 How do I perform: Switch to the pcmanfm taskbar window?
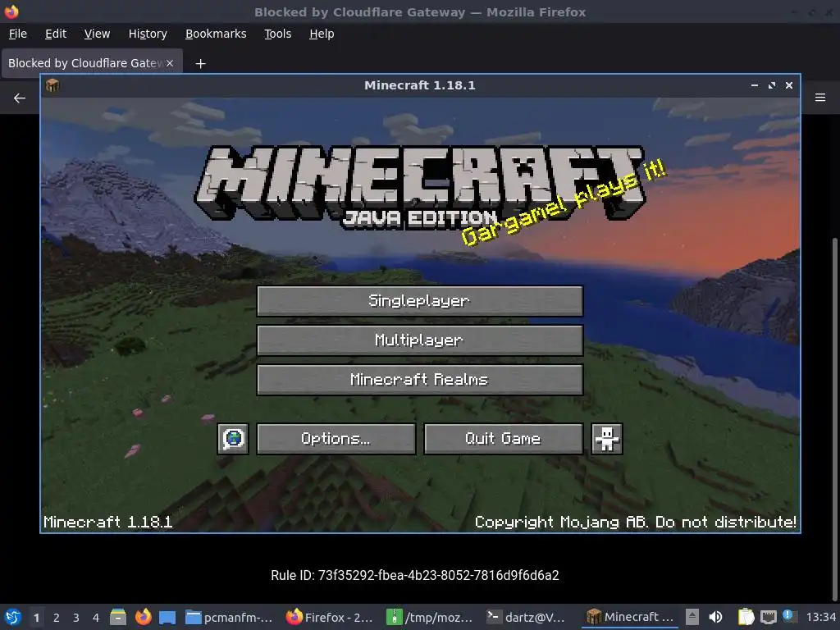[229, 617]
